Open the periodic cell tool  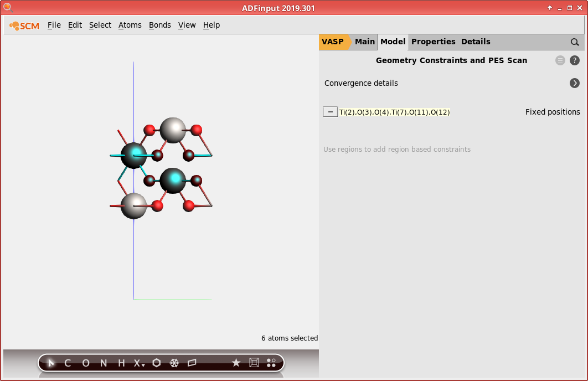coord(254,363)
